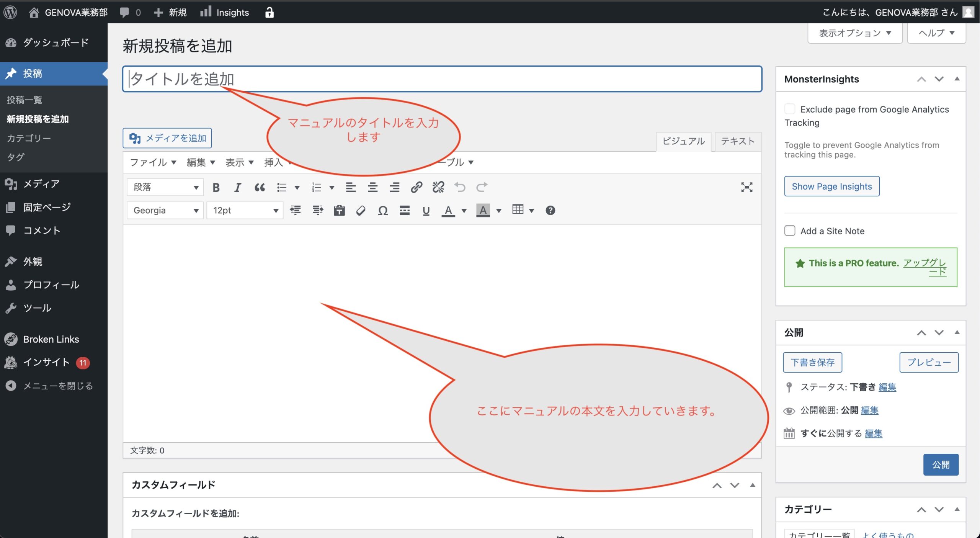This screenshot has width=980, height=538.
Task: Apply italic formatting
Action: point(237,187)
